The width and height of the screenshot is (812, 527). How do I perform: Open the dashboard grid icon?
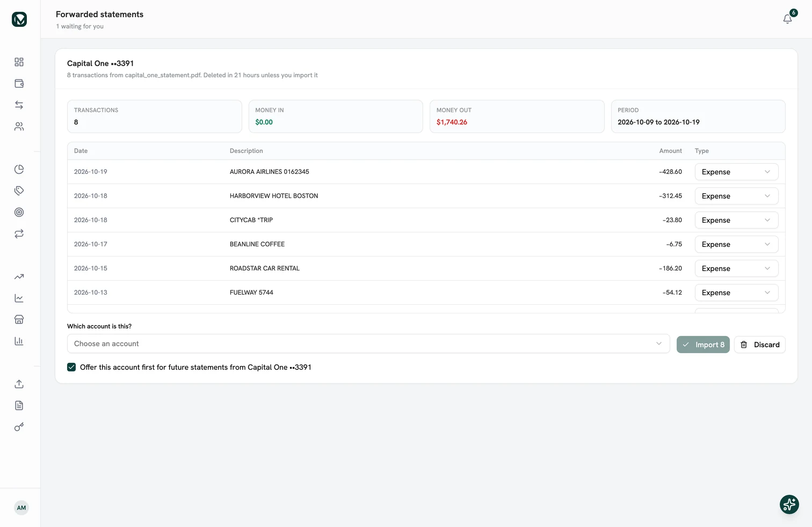[x=19, y=62]
